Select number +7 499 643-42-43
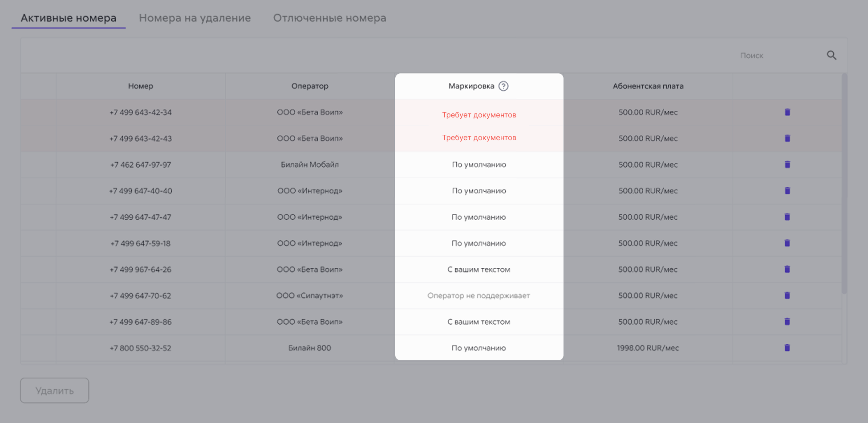This screenshot has height=423, width=868. tap(141, 138)
